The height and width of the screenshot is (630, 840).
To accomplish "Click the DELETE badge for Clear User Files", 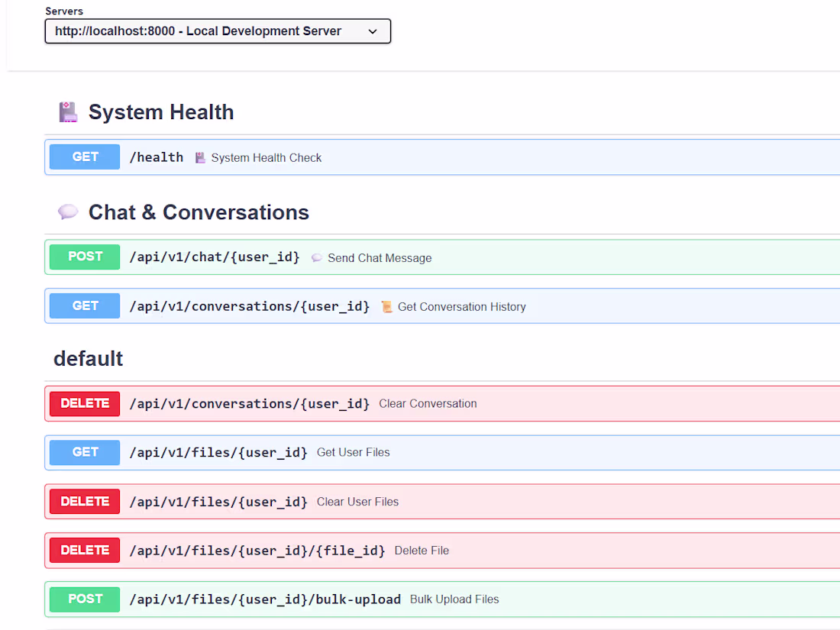I will click(x=84, y=501).
